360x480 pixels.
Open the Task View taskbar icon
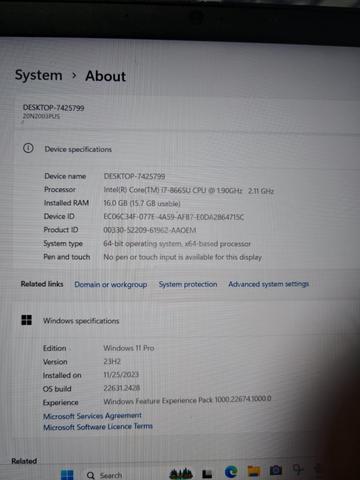pyautogui.click(x=207, y=474)
